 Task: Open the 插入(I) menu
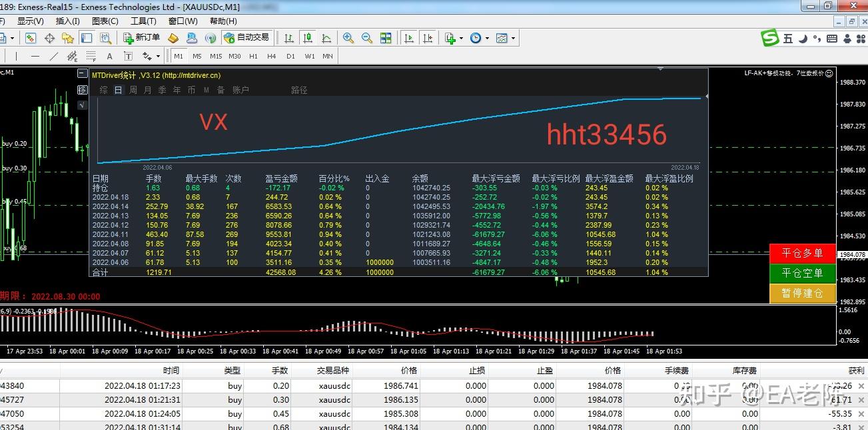click(x=68, y=21)
